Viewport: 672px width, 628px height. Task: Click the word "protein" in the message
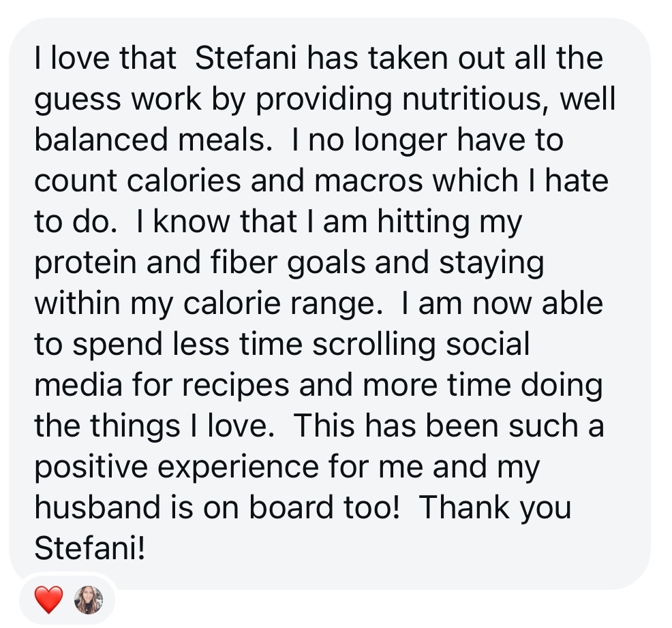(x=85, y=264)
